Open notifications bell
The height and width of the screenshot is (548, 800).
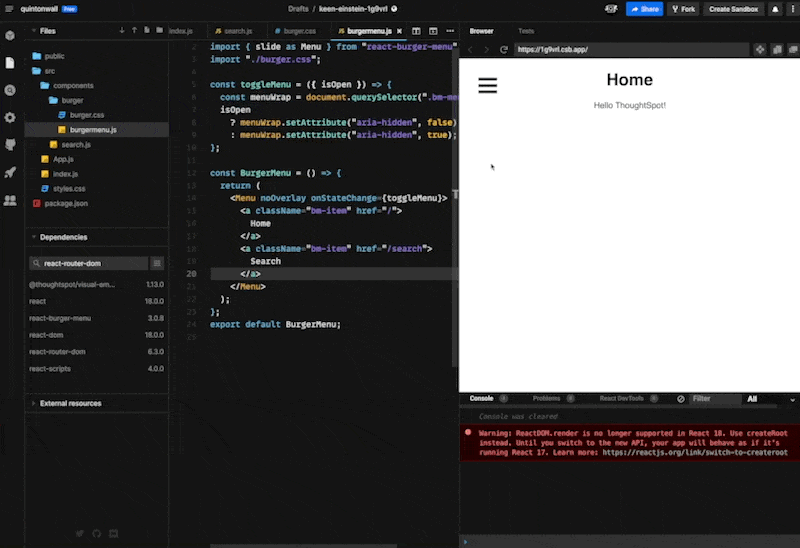click(775, 9)
